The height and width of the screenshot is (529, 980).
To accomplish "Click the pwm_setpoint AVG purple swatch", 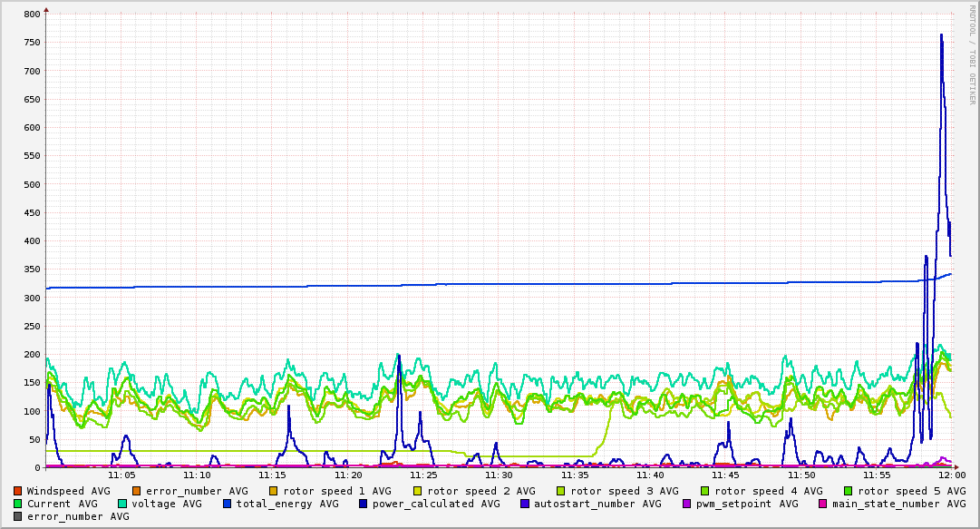I will [x=687, y=504].
